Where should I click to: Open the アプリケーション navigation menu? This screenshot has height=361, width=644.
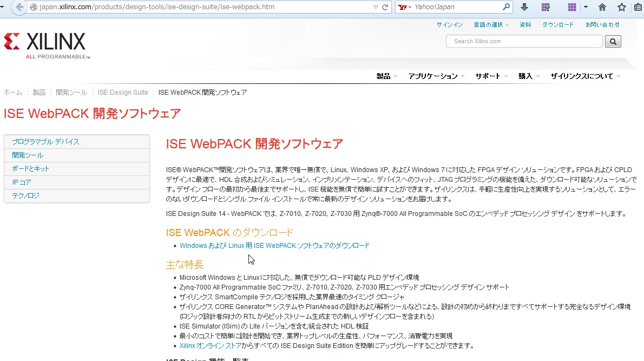pos(436,76)
